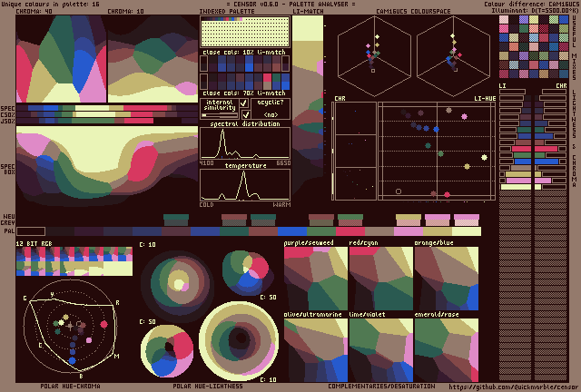Choose the khaki swatch in the neutral grey row

[x=409, y=220]
